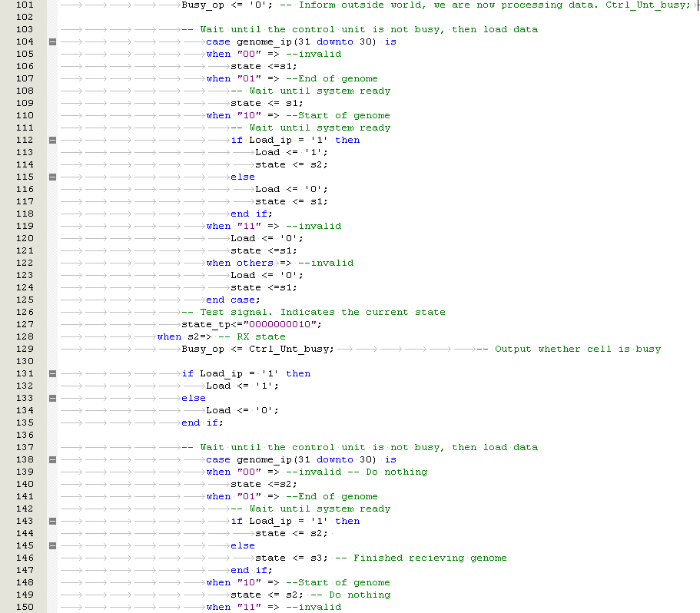Collapse the else fold marker at line 145
The image size is (700, 613).
point(52,545)
